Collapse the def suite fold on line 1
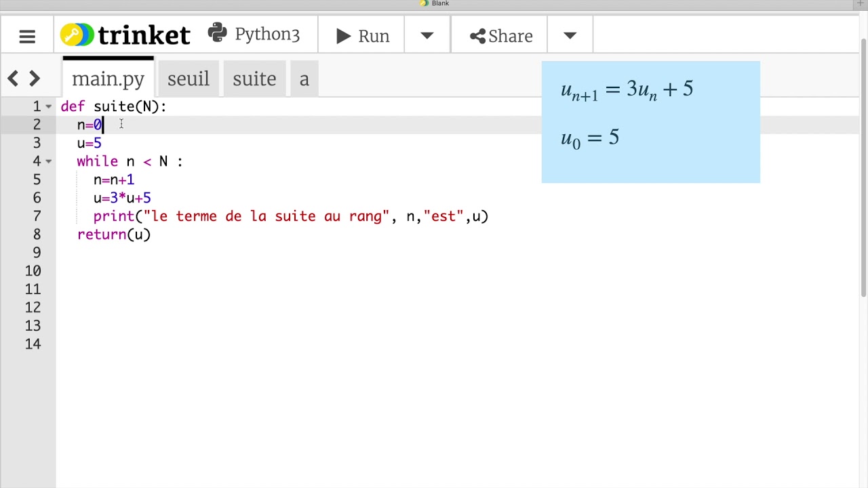This screenshot has width=868, height=488. [x=49, y=106]
